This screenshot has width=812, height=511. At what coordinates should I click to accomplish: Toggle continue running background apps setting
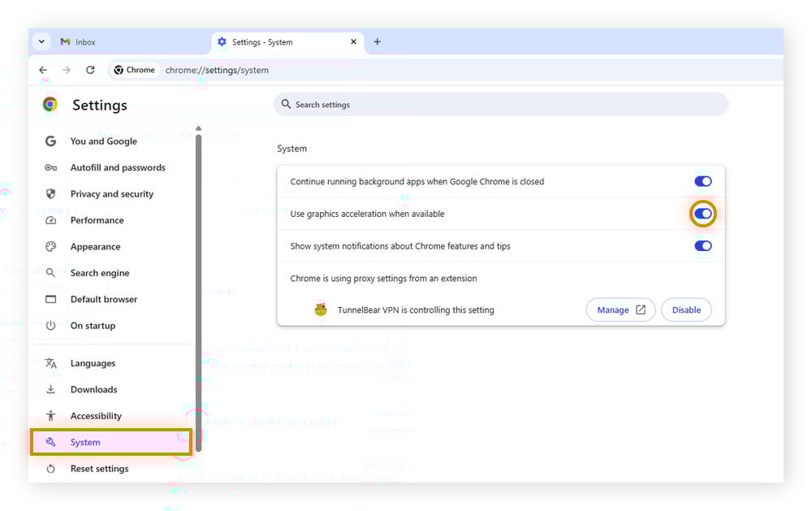702,181
